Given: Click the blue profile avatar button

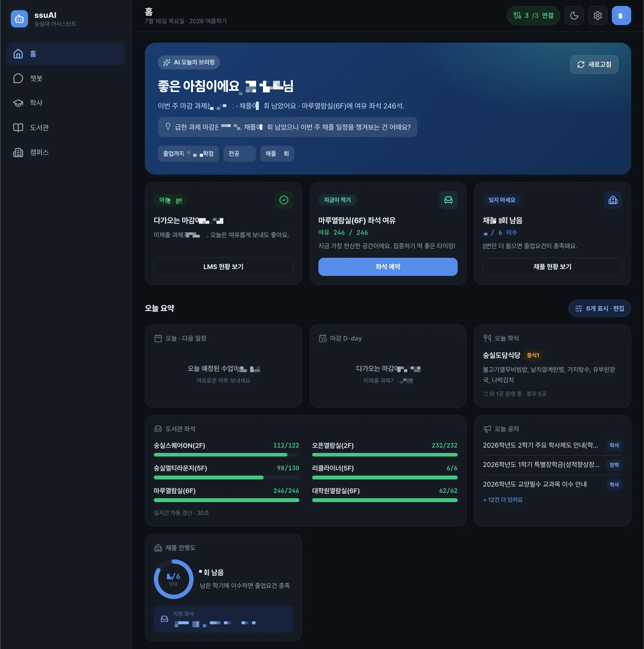Looking at the screenshot, I should 621,15.
